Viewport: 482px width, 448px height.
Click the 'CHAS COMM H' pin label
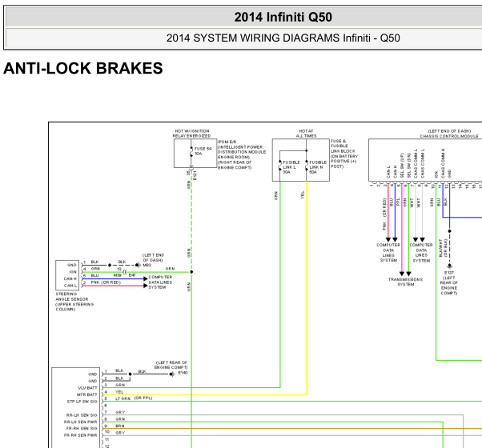443,163
